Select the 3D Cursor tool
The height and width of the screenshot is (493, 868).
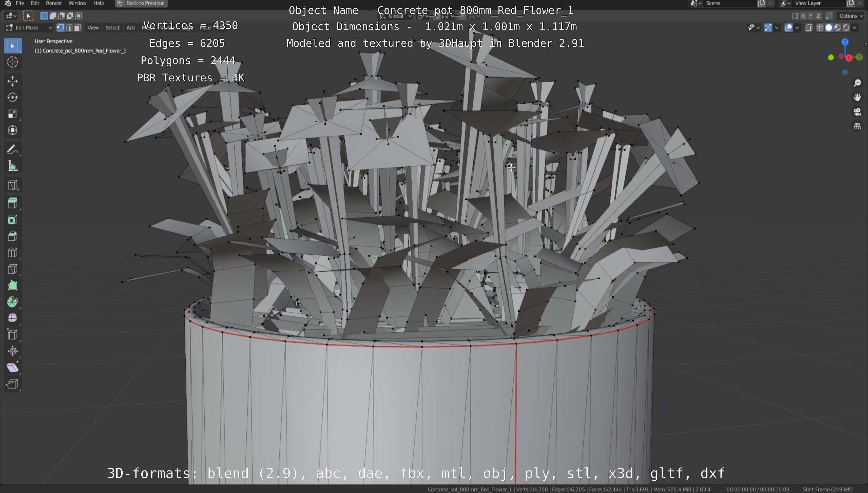[x=13, y=62]
